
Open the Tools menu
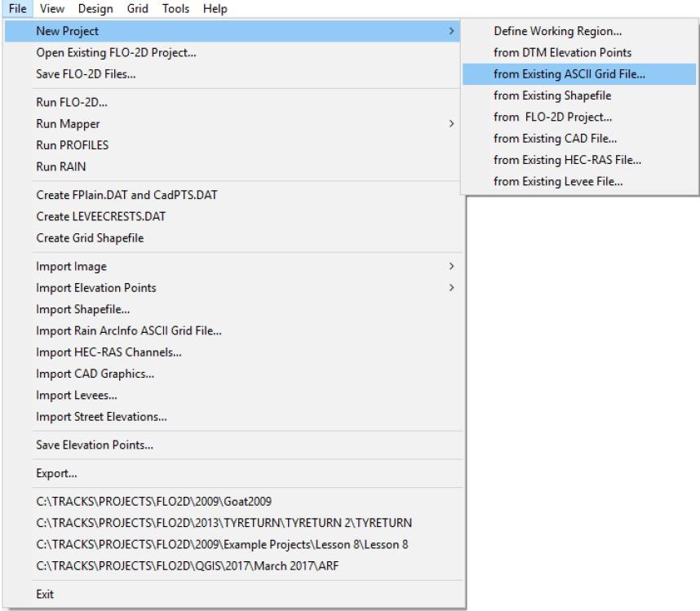(175, 9)
